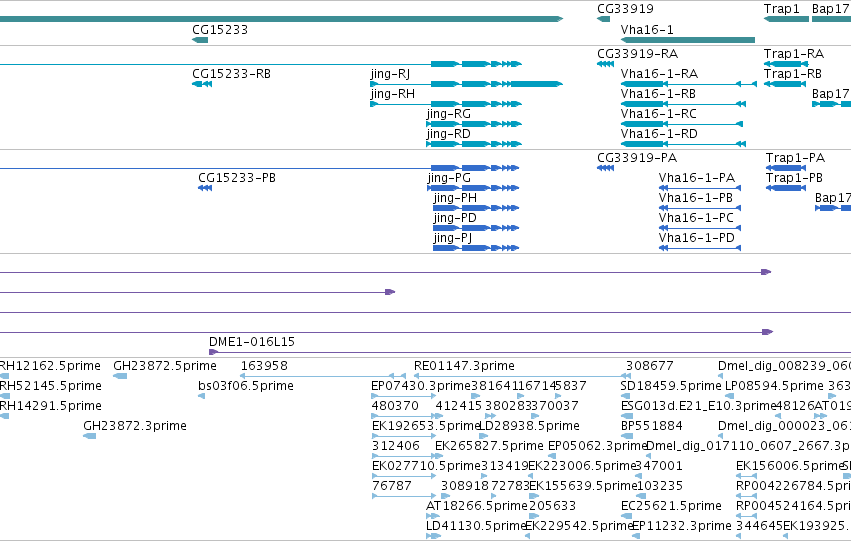
Task: Select the CG33919-PA protein label
Action: [637, 158]
